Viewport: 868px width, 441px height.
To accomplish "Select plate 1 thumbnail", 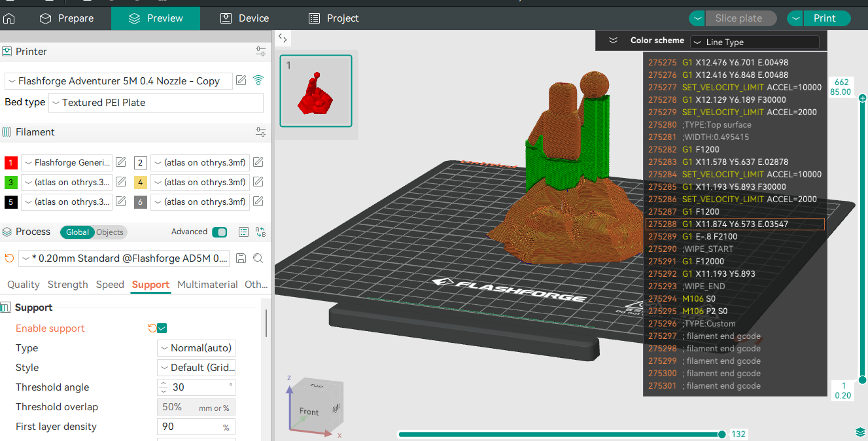I will coord(316,91).
